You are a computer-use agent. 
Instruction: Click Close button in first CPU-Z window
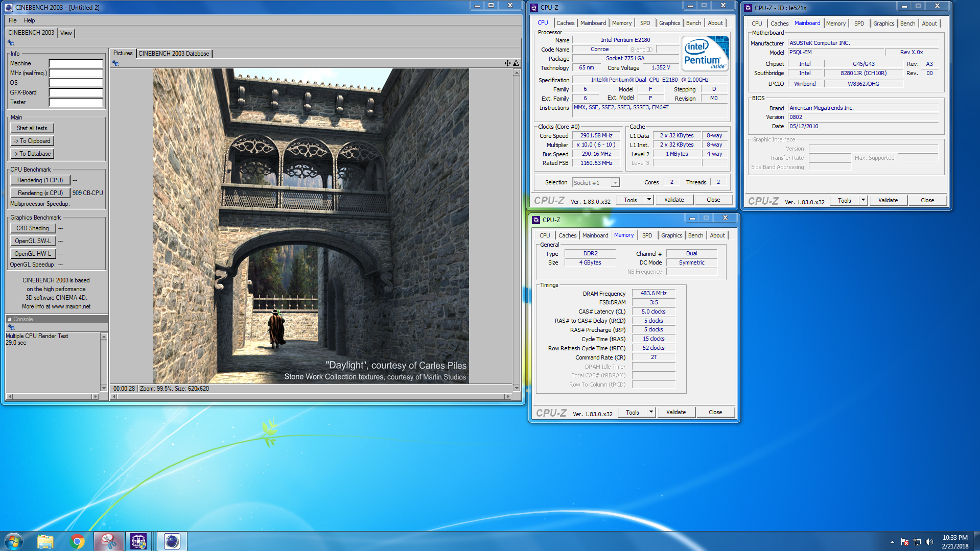tap(713, 200)
